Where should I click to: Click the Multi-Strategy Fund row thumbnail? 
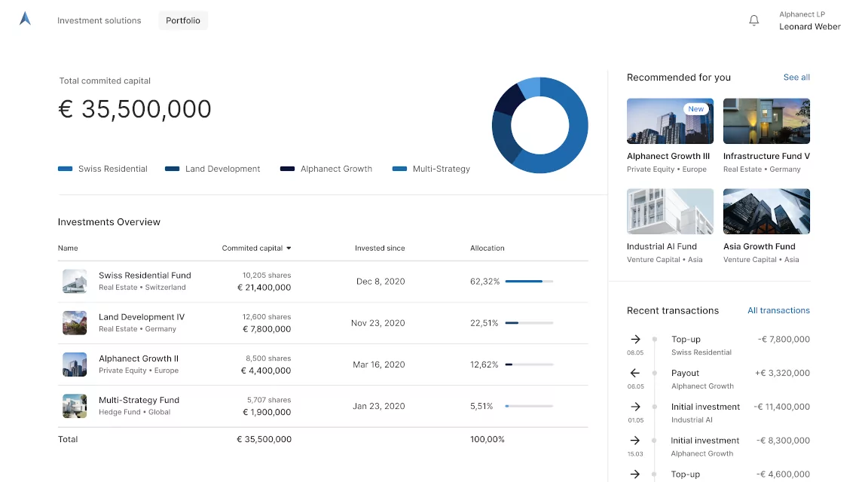click(x=75, y=406)
